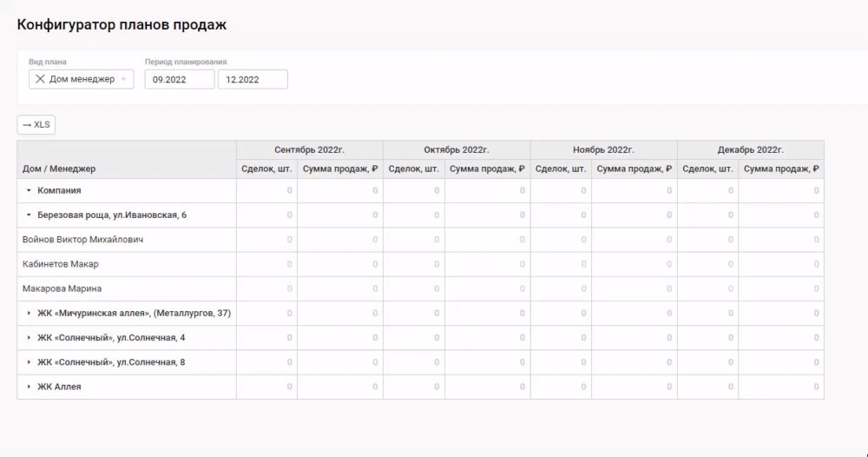Click the 'Дом / Менеджер' column header
The height and width of the screenshot is (457, 868).
(59, 169)
